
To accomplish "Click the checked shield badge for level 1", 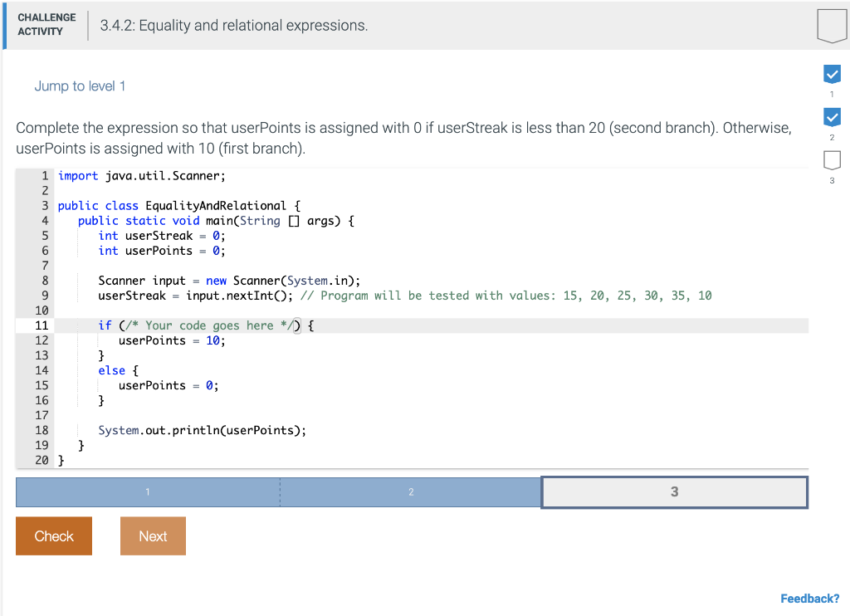I will click(832, 74).
